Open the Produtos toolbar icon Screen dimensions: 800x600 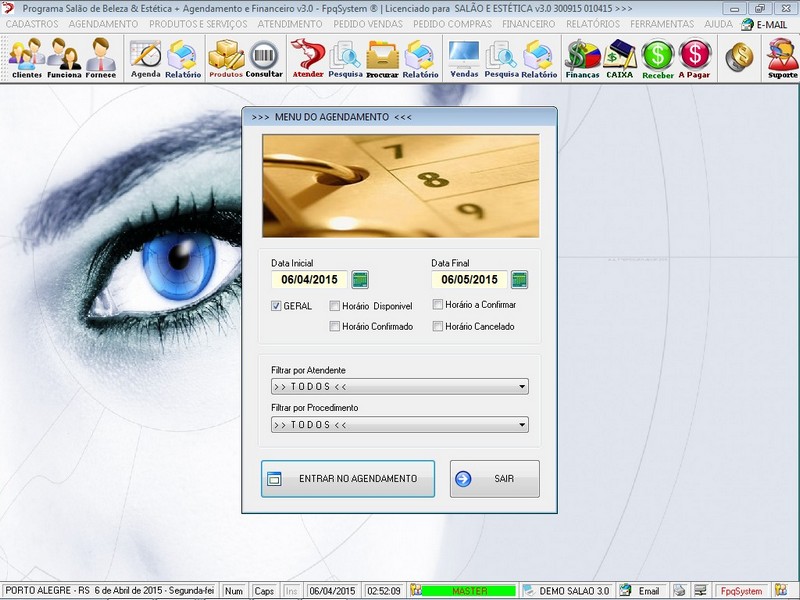pyautogui.click(x=226, y=58)
